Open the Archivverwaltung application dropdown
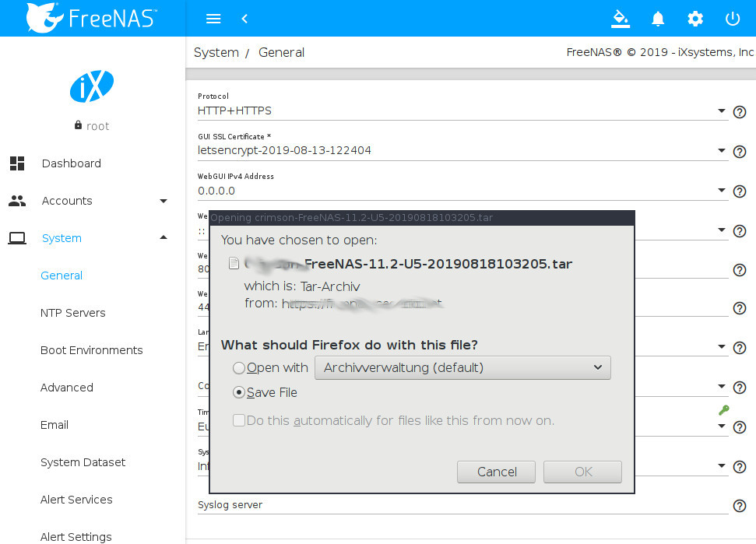This screenshot has height=544, width=756. 462,368
